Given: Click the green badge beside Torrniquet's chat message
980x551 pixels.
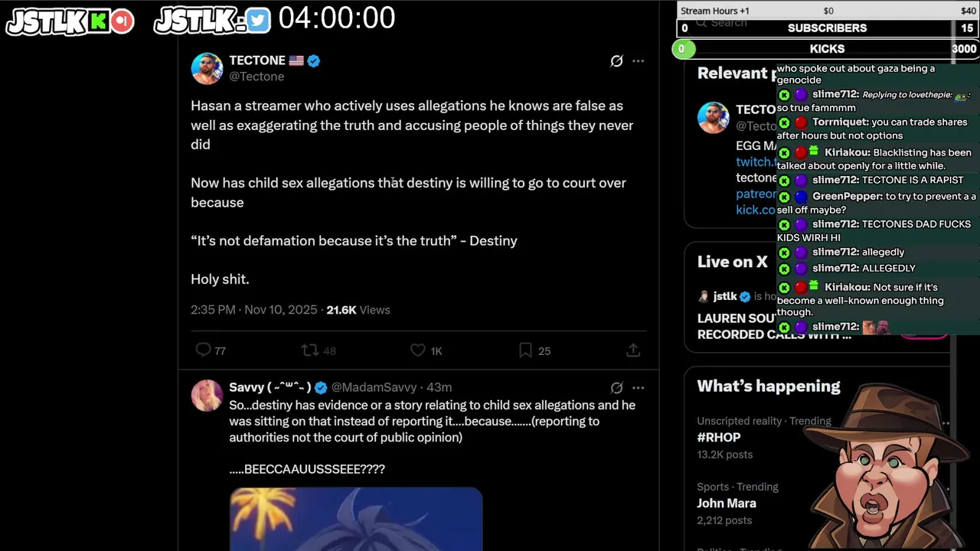Looking at the screenshot, I should pyautogui.click(x=784, y=122).
